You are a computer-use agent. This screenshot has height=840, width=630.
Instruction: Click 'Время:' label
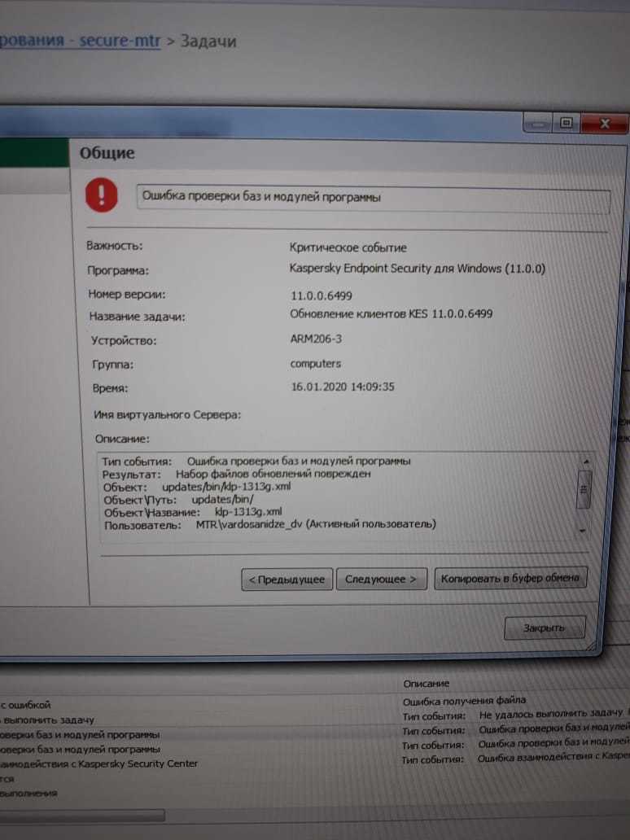[x=111, y=388]
